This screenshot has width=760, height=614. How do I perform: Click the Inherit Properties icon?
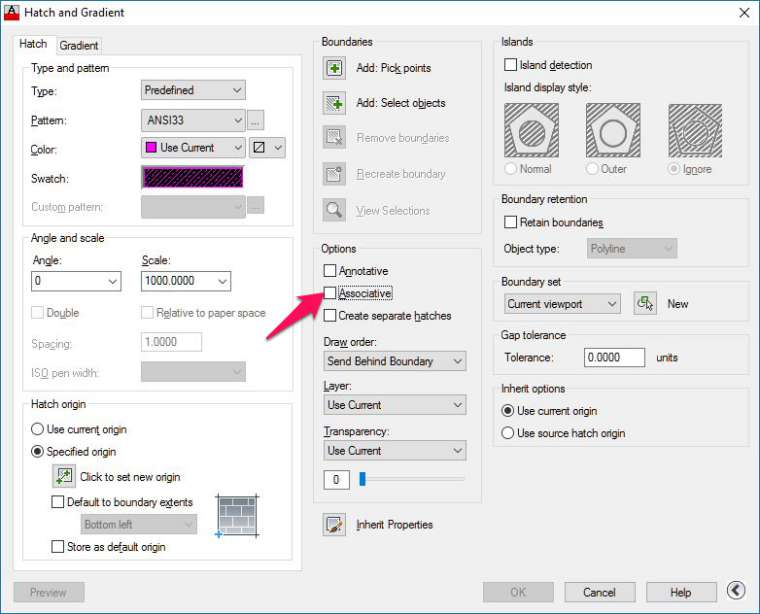(334, 525)
